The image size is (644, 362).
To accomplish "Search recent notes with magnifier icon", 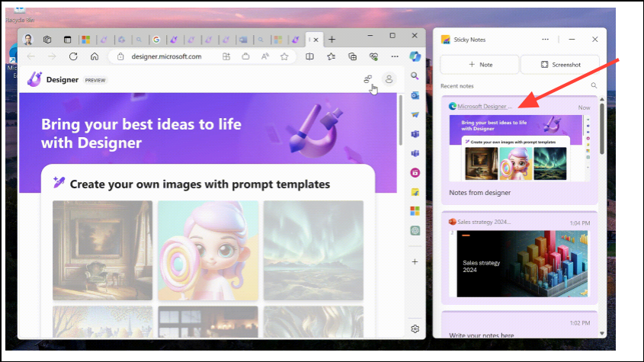I will [x=594, y=85].
